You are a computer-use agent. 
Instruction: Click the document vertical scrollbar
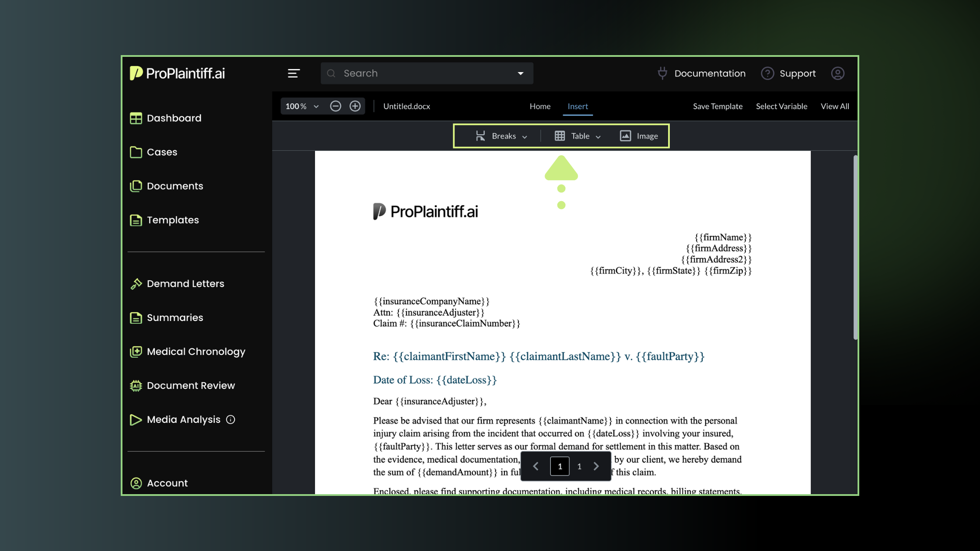coord(855,247)
